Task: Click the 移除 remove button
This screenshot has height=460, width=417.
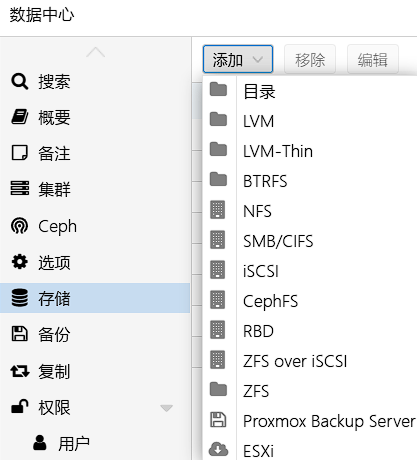Action: [310, 59]
